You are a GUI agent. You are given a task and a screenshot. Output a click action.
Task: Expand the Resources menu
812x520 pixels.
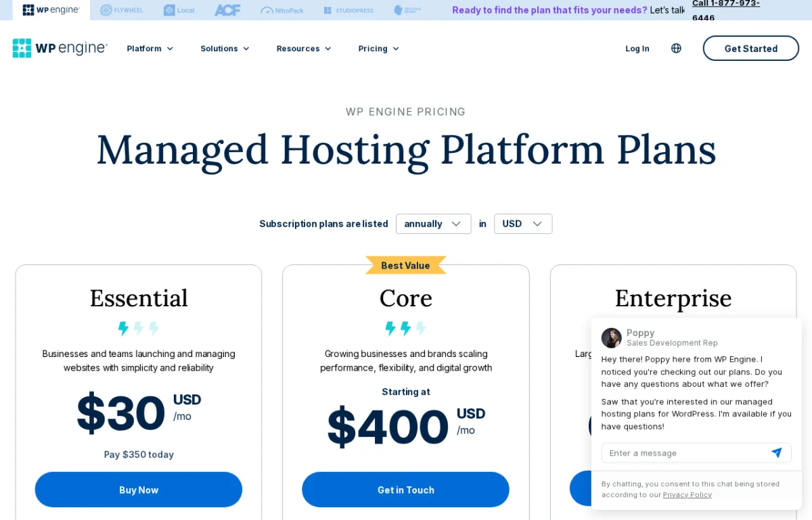coord(304,49)
